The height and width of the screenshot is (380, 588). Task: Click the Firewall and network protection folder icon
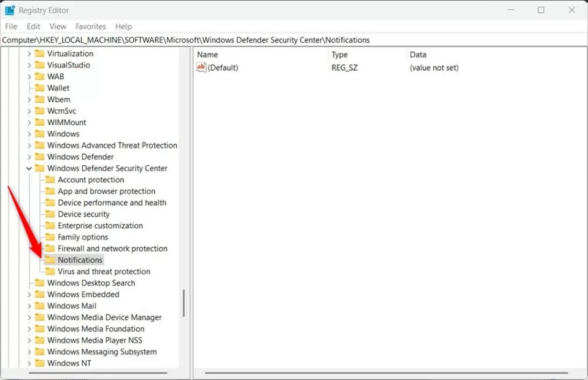tap(51, 248)
